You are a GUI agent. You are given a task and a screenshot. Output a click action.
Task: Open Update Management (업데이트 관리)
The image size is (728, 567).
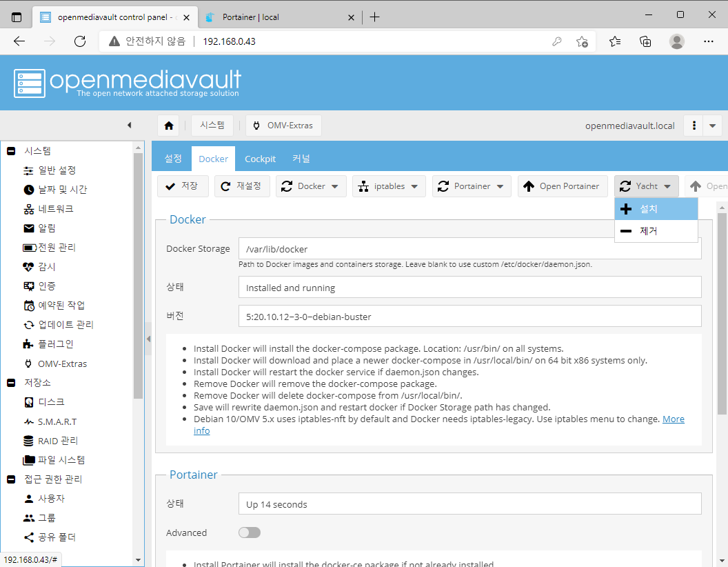tap(59, 325)
